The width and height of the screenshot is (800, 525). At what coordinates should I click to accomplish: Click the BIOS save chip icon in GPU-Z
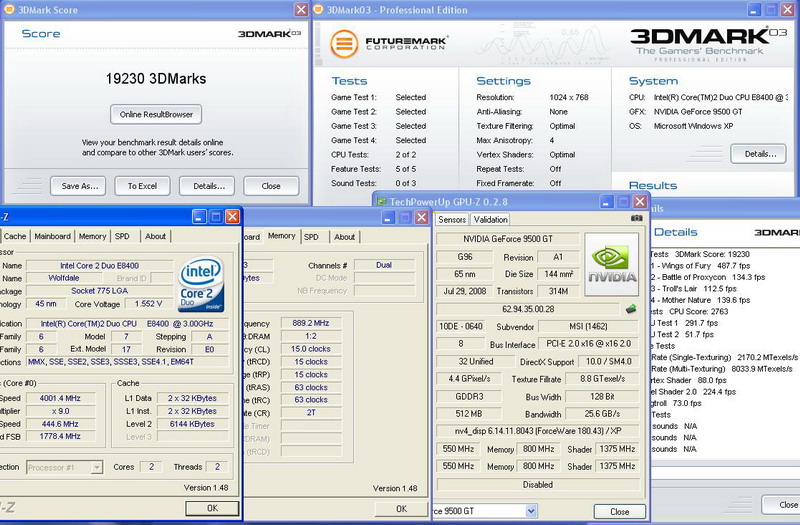tap(631, 309)
